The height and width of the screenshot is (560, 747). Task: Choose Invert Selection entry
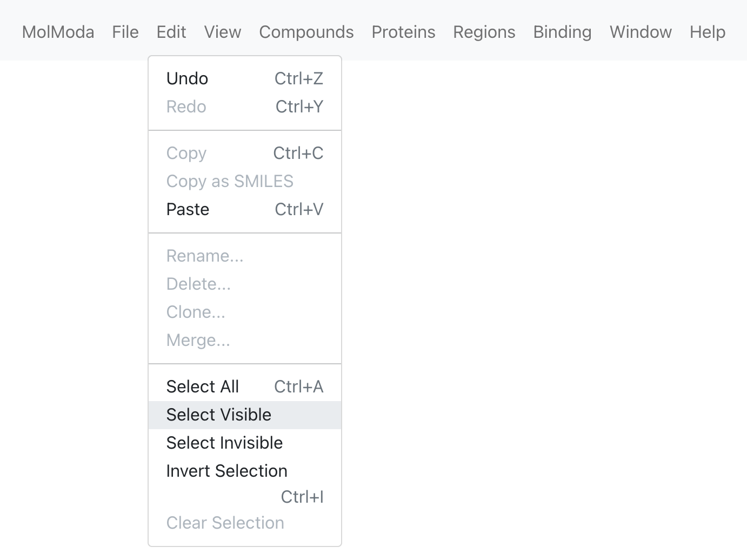coord(245,483)
